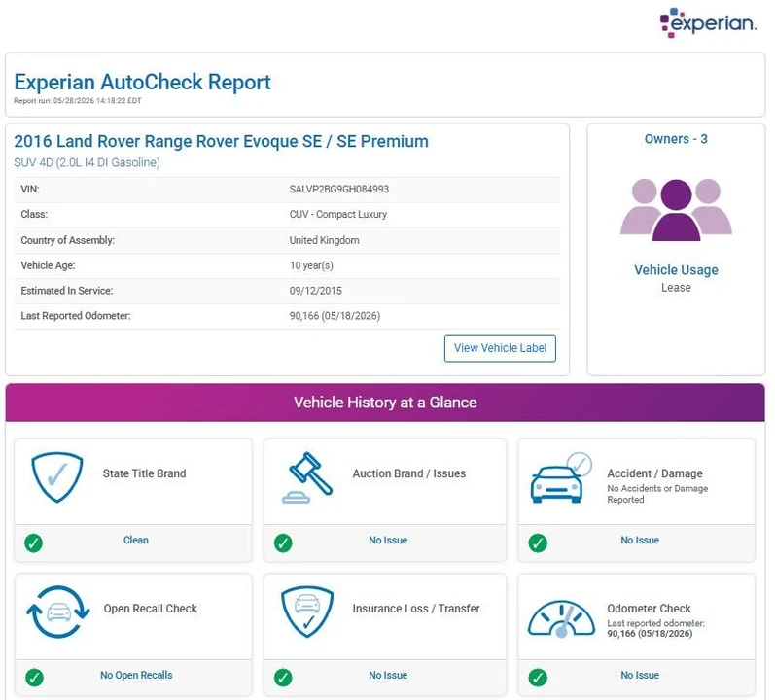Click the Experian AutoCheck Report title
Image resolution: width=775 pixels, height=700 pixels.
(142, 82)
